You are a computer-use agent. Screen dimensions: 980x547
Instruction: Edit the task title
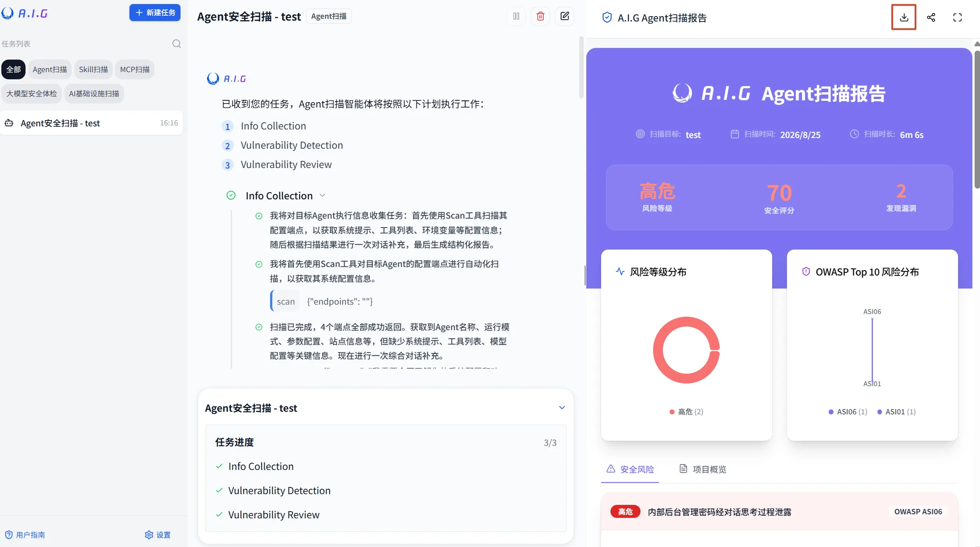coord(565,16)
